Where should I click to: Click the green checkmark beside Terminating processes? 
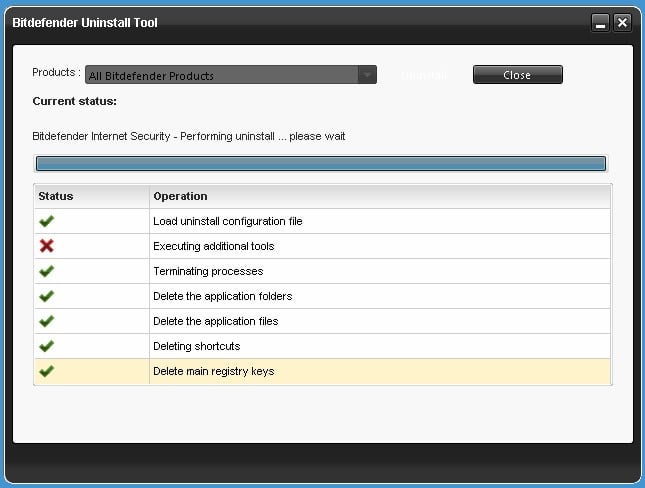(x=46, y=271)
